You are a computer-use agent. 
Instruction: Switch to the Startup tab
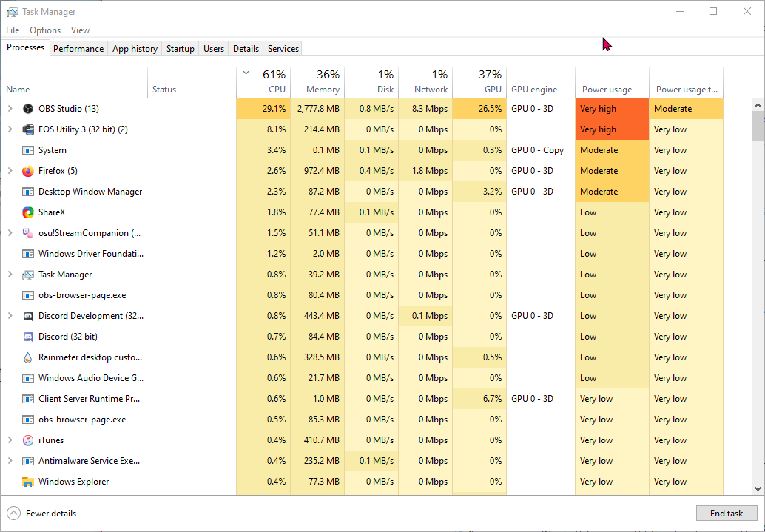tap(180, 49)
